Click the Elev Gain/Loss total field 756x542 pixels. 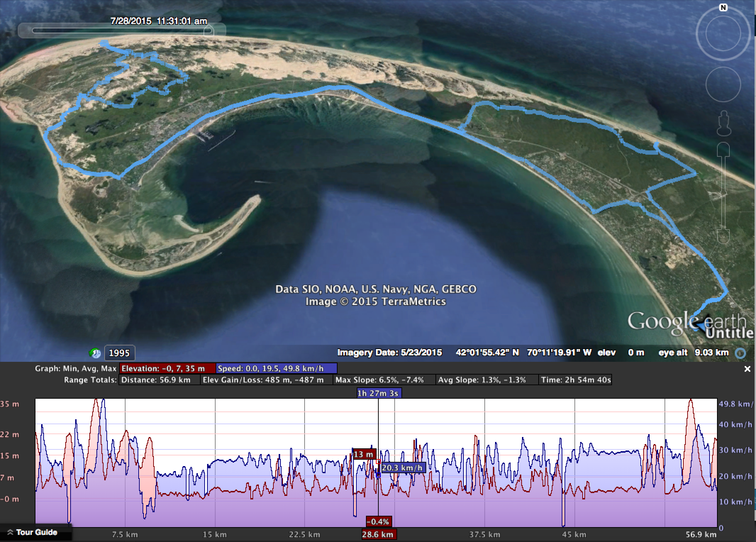266,380
